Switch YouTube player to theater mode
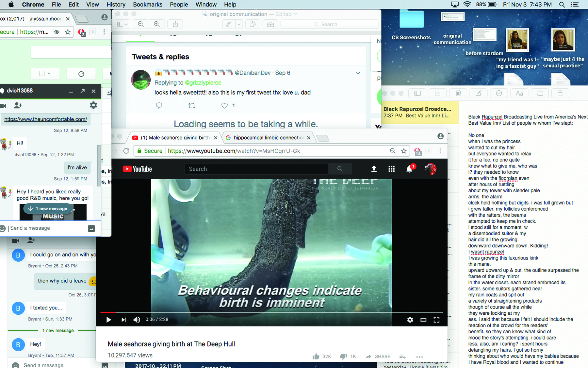 [423, 320]
